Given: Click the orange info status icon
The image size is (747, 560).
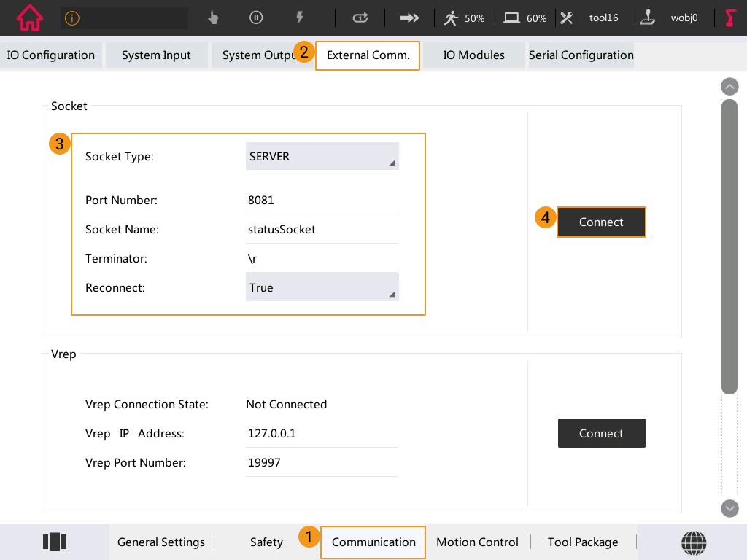Looking at the screenshot, I should [71, 18].
